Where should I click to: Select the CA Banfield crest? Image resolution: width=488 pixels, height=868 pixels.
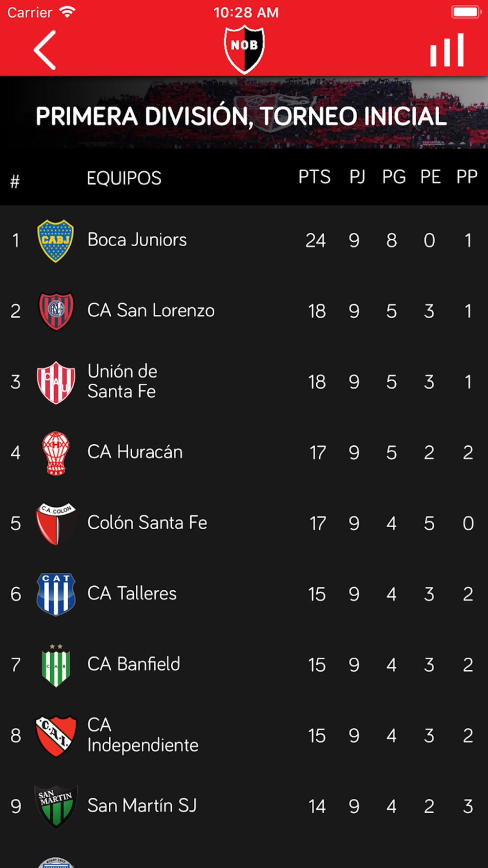point(56,665)
